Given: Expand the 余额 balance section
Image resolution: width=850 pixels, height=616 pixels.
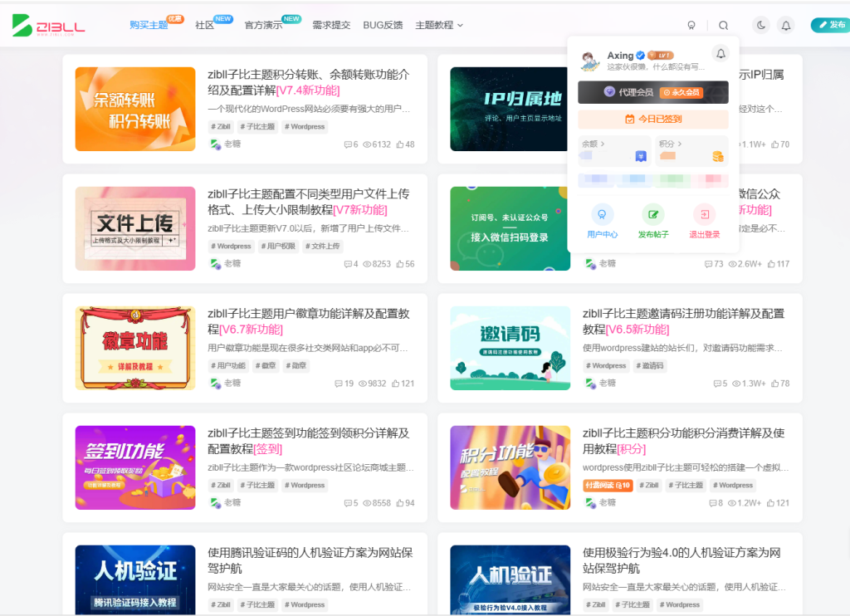Looking at the screenshot, I should click(593, 144).
